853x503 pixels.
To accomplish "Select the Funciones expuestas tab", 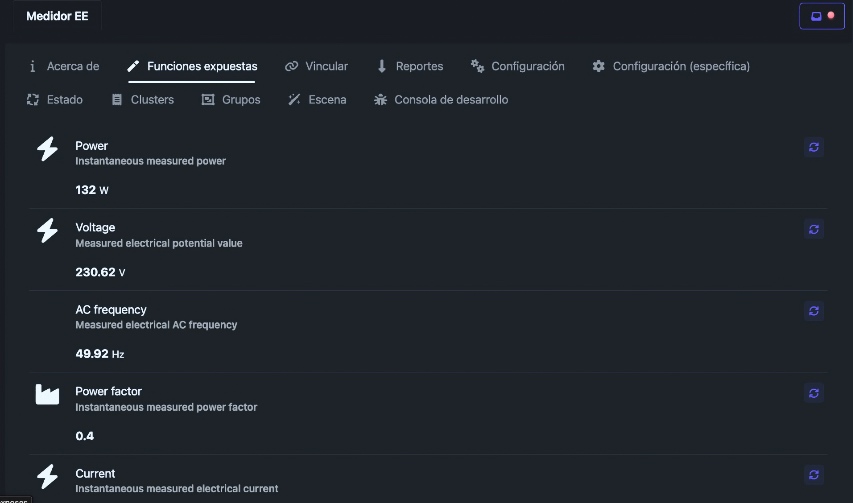I will pos(192,66).
